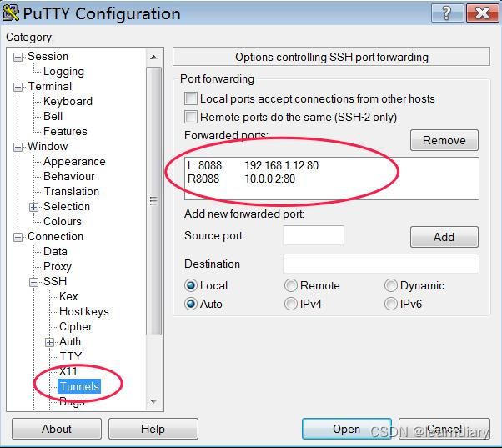The height and width of the screenshot is (448, 502).
Task: Open the Terminal category
Action: point(50,86)
